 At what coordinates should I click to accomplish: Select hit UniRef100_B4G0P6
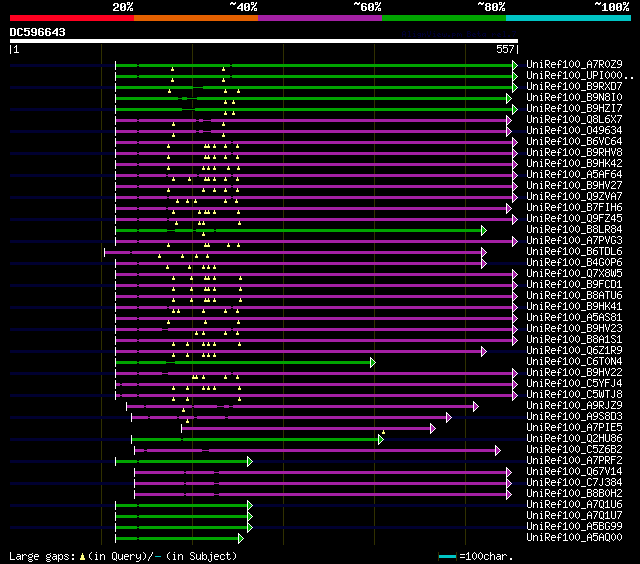[574, 263]
